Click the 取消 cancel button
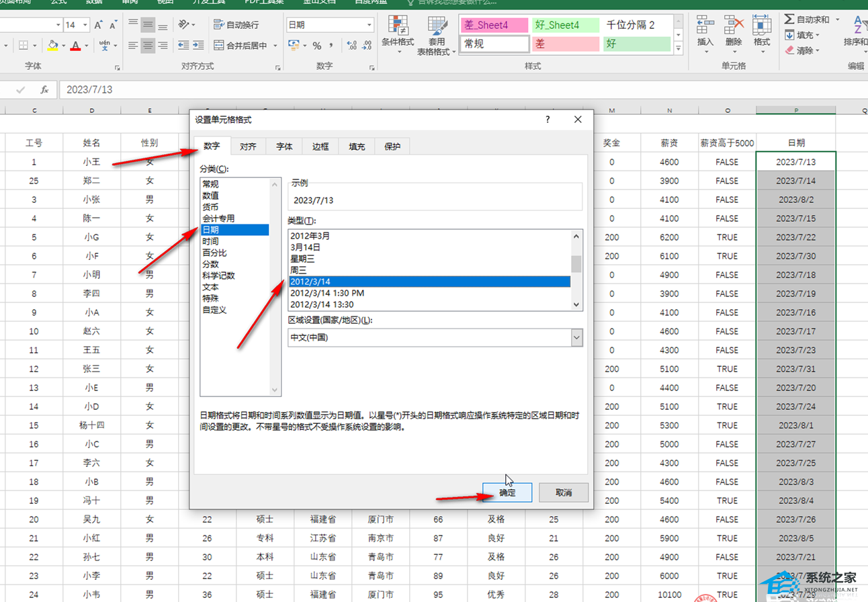The width and height of the screenshot is (868, 602). tap(564, 492)
